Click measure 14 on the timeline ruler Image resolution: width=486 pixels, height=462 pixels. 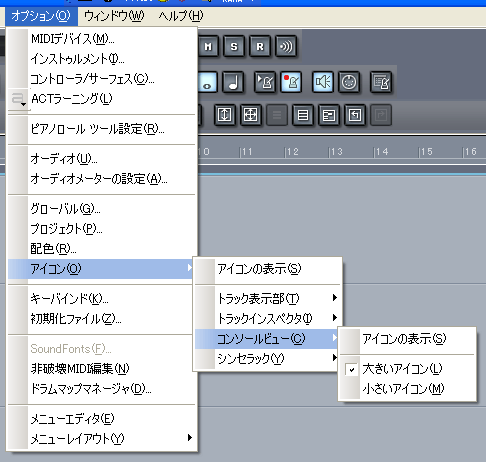[x=381, y=152]
